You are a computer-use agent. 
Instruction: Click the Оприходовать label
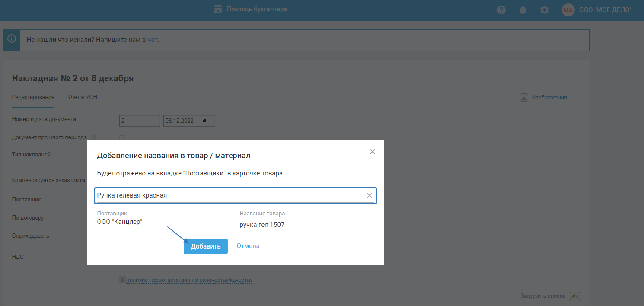click(x=31, y=236)
